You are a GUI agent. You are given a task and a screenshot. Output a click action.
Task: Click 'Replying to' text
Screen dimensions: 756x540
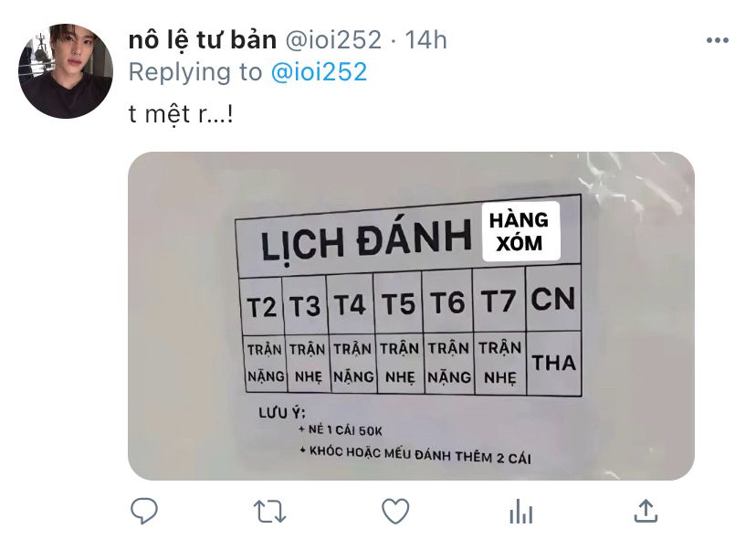pyautogui.click(x=195, y=72)
